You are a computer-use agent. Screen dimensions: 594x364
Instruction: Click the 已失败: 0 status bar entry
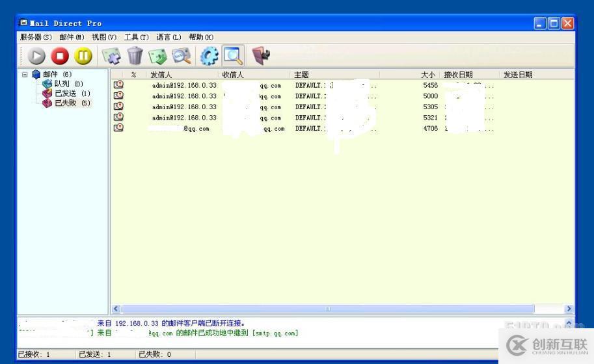pos(155,354)
